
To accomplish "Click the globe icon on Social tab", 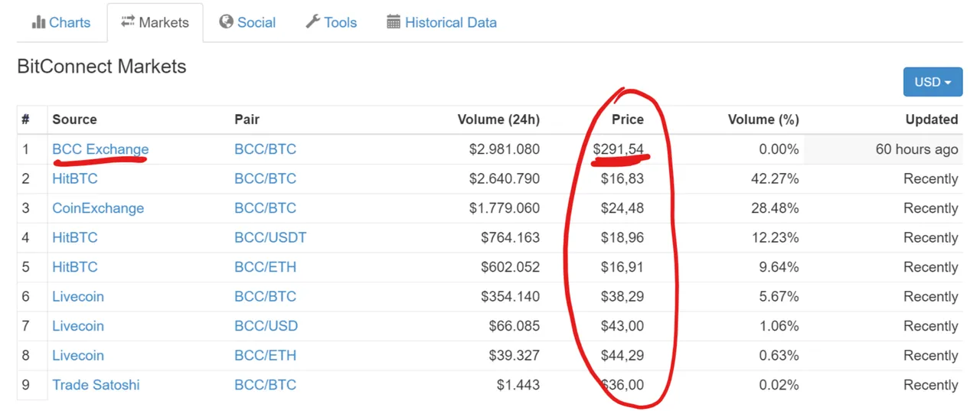I will click(226, 22).
